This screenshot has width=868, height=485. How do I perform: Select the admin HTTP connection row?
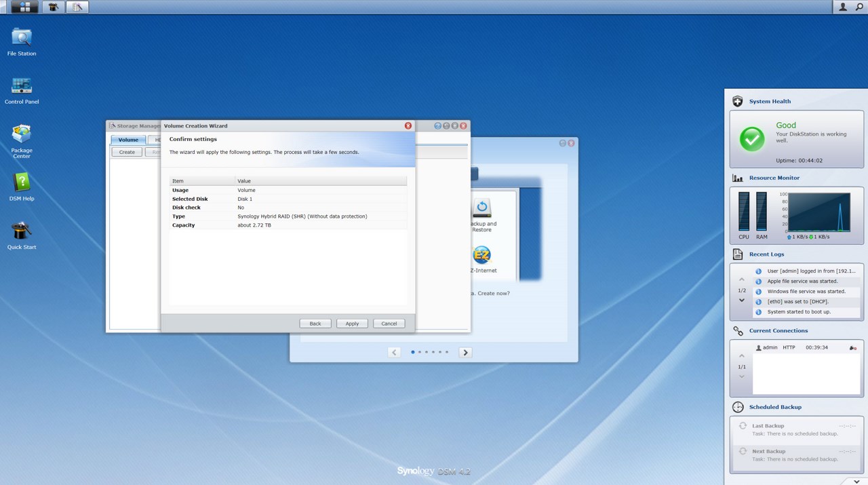(x=806, y=347)
